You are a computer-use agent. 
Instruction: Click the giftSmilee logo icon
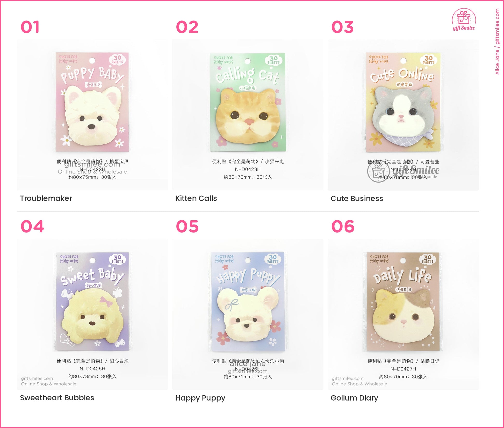(x=464, y=19)
